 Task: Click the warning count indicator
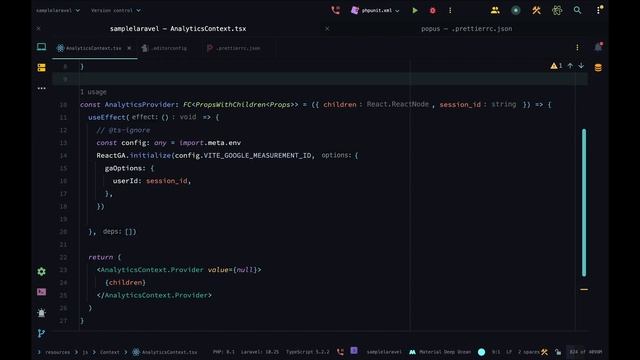click(x=556, y=66)
